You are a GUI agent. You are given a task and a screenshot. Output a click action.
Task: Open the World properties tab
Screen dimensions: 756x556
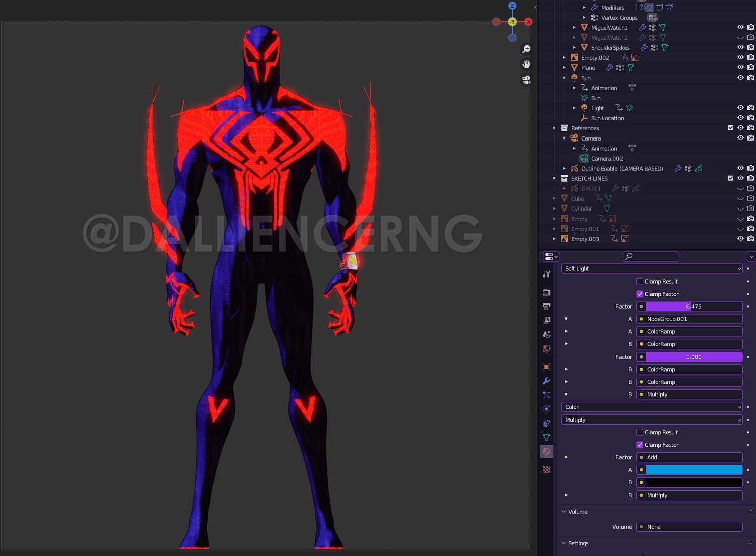546,349
